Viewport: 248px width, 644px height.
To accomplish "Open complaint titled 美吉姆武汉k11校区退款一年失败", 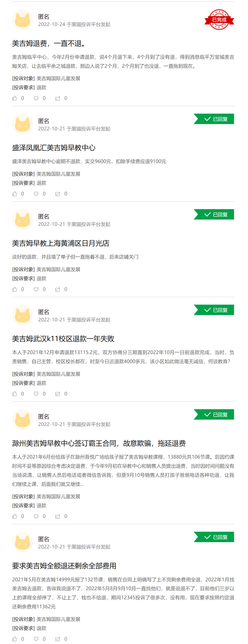I will (63, 339).
